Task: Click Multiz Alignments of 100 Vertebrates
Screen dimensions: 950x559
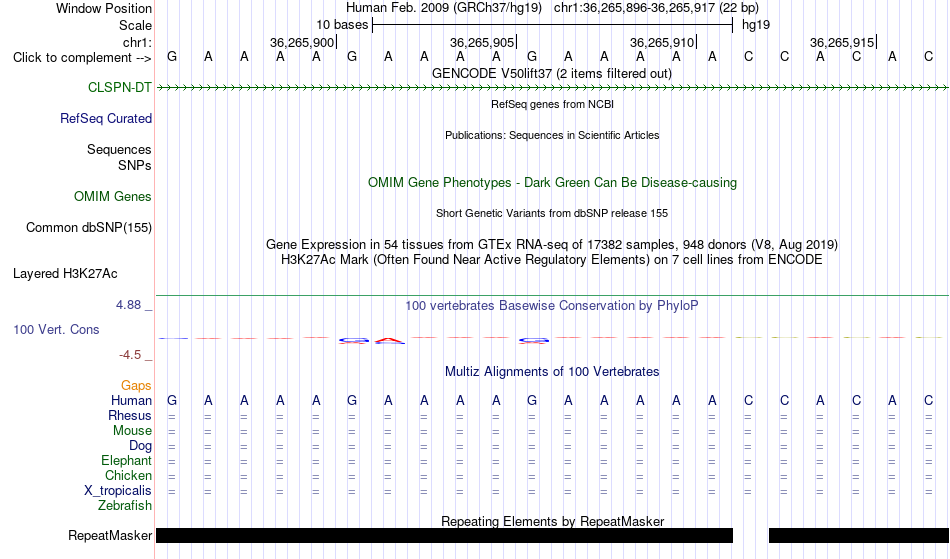Action: pos(552,372)
